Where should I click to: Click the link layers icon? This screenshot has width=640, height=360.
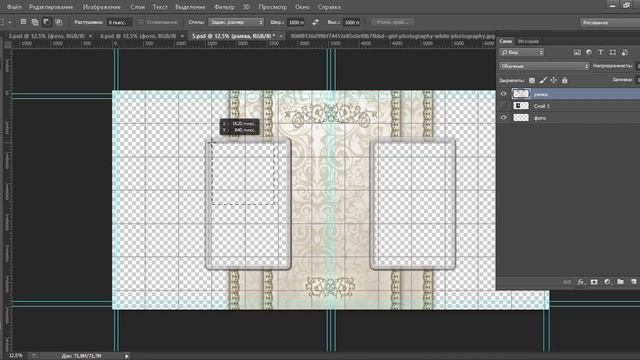(567, 282)
